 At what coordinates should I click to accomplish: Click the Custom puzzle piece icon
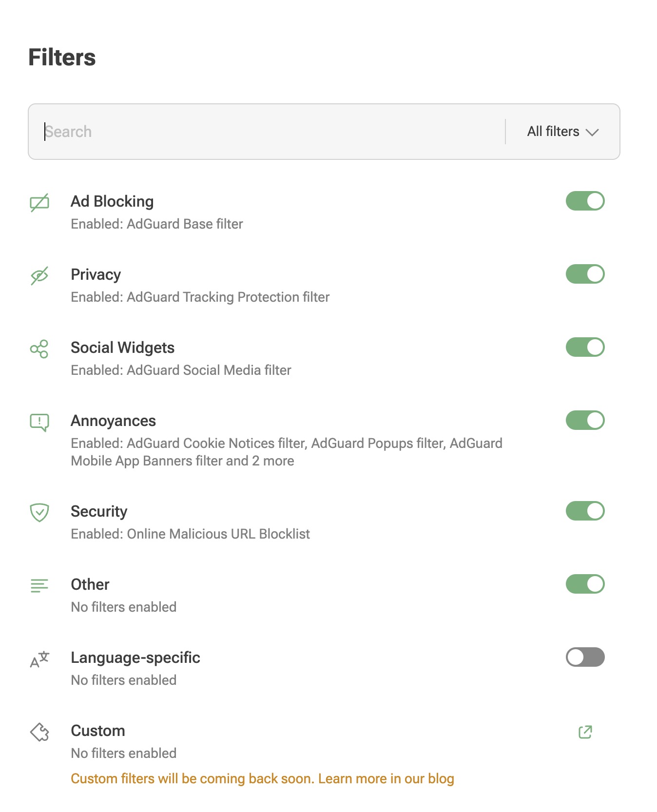39,732
